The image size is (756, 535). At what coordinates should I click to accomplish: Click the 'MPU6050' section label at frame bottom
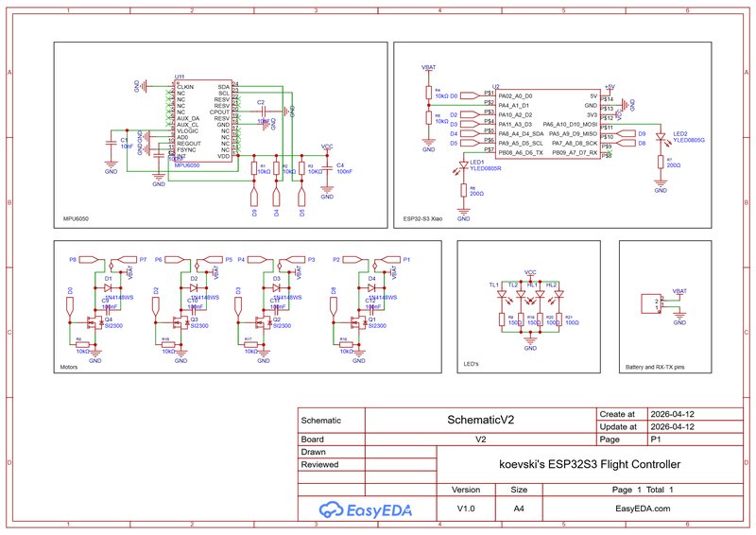(x=76, y=219)
